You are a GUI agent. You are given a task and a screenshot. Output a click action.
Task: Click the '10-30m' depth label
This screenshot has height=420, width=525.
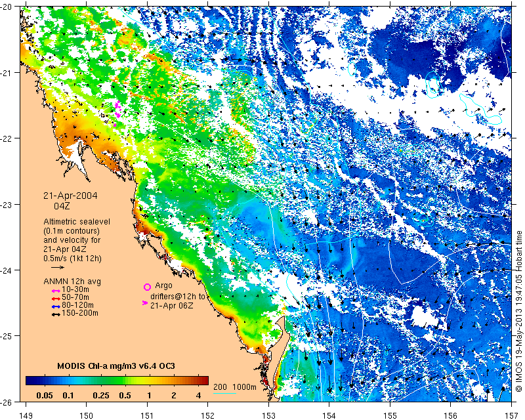point(75,289)
